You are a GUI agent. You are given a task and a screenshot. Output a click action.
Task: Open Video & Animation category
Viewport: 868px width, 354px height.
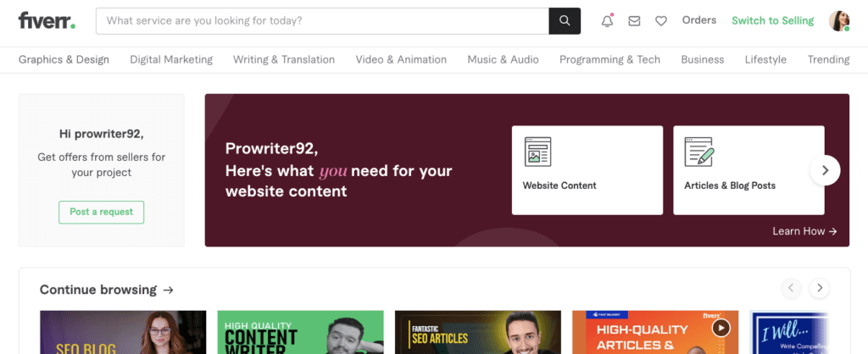[x=401, y=60]
